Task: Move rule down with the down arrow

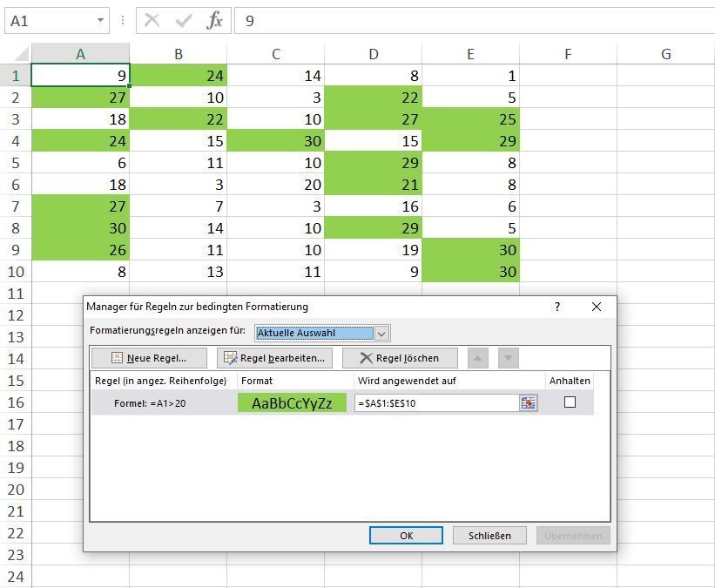Action: [x=508, y=358]
